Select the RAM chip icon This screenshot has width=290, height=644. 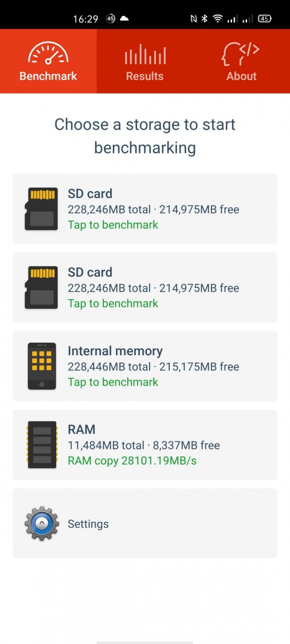(42, 445)
